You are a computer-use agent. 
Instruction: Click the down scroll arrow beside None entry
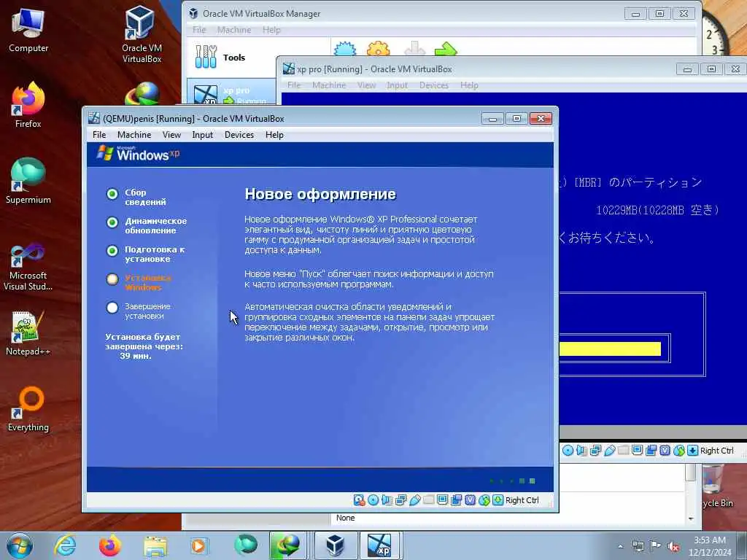click(691, 518)
